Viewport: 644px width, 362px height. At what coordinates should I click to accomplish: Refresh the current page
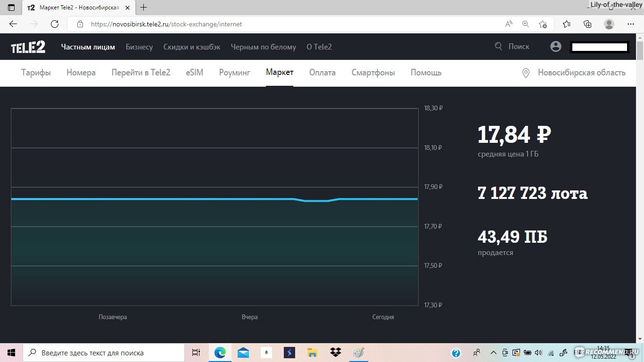55,24
